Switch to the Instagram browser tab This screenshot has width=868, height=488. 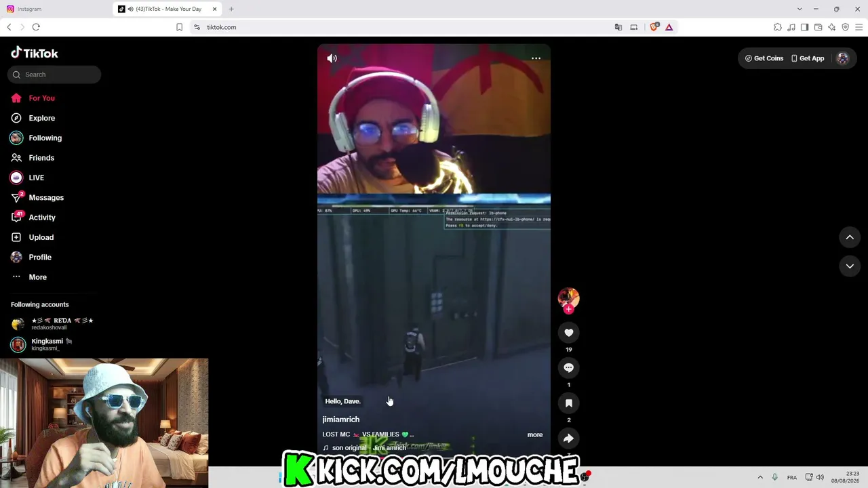[x=54, y=9]
